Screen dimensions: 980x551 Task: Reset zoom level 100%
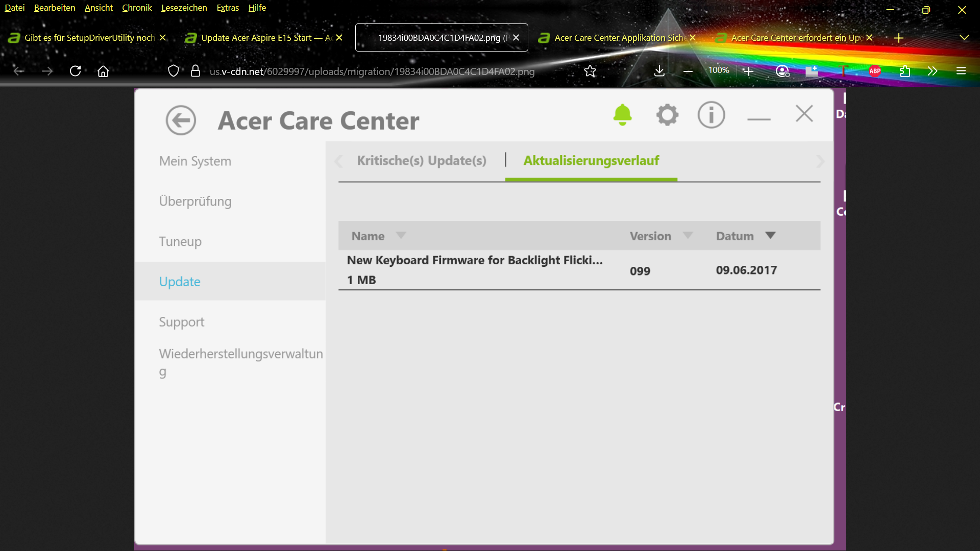(719, 70)
